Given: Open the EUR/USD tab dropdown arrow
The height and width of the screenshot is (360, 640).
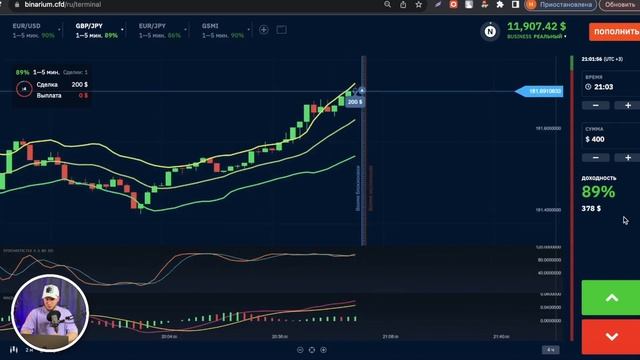Looking at the screenshot, I should [x=59, y=30].
